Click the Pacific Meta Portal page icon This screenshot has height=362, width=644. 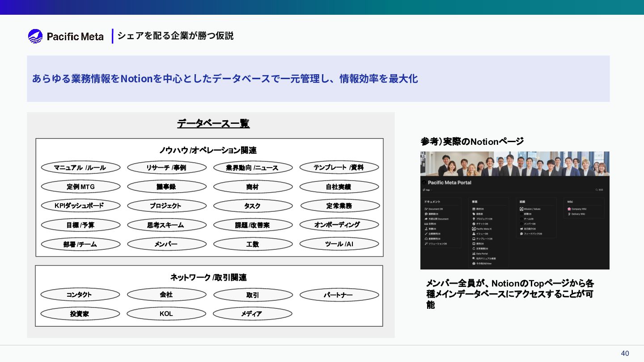[x=424, y=182]
